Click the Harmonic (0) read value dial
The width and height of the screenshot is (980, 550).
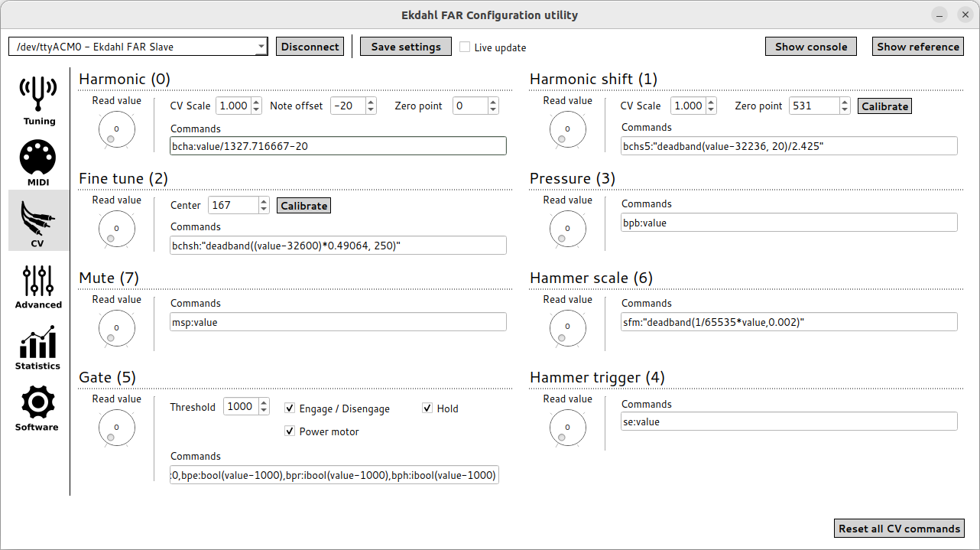click(x=116, y=129)
